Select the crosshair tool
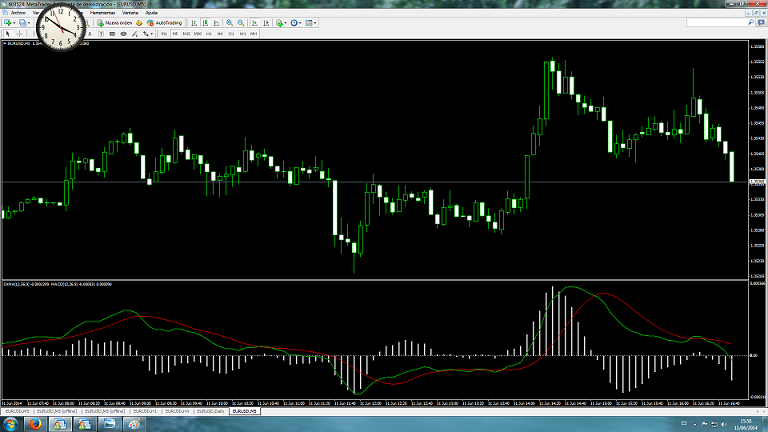768x432 pixels. point(19,34)
